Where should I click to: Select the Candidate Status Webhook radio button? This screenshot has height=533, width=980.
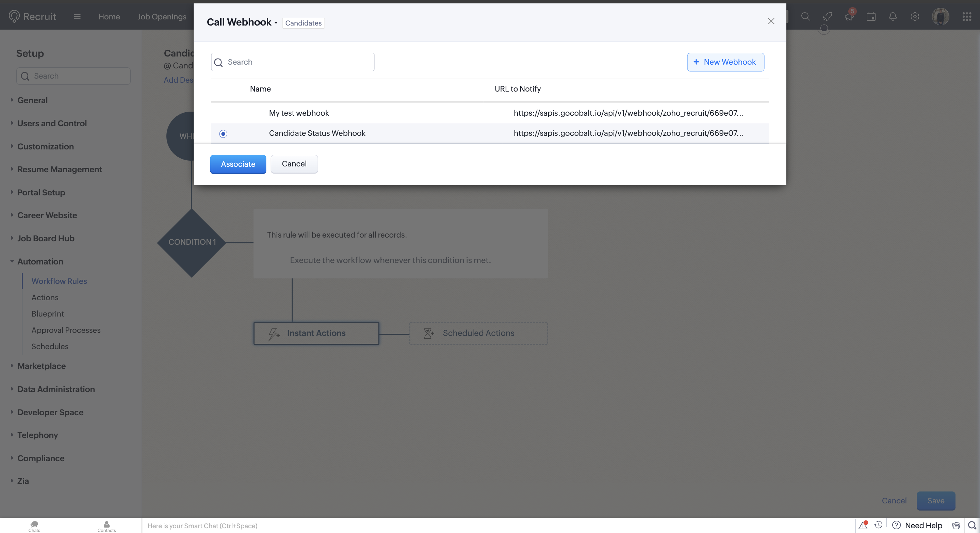pyautogui.click(x=223, y=134)
